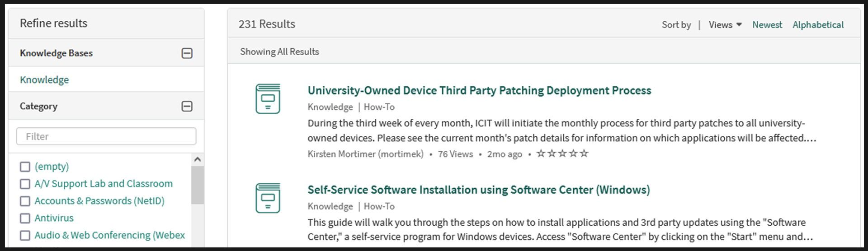Click the up arrow of the category scrollbar
This screenshot has height=251, width=868.
point(197,159)
